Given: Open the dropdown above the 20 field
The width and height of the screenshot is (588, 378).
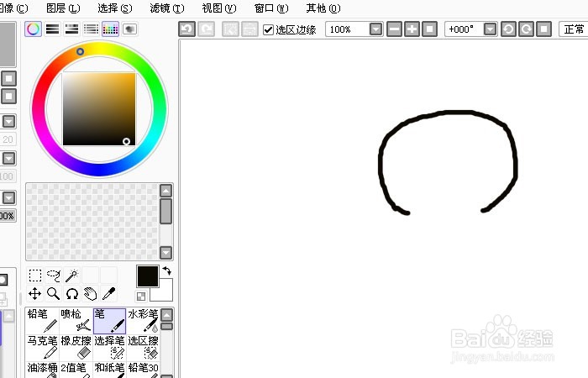Looking at the screenshot, I should [x=8, y=121].
